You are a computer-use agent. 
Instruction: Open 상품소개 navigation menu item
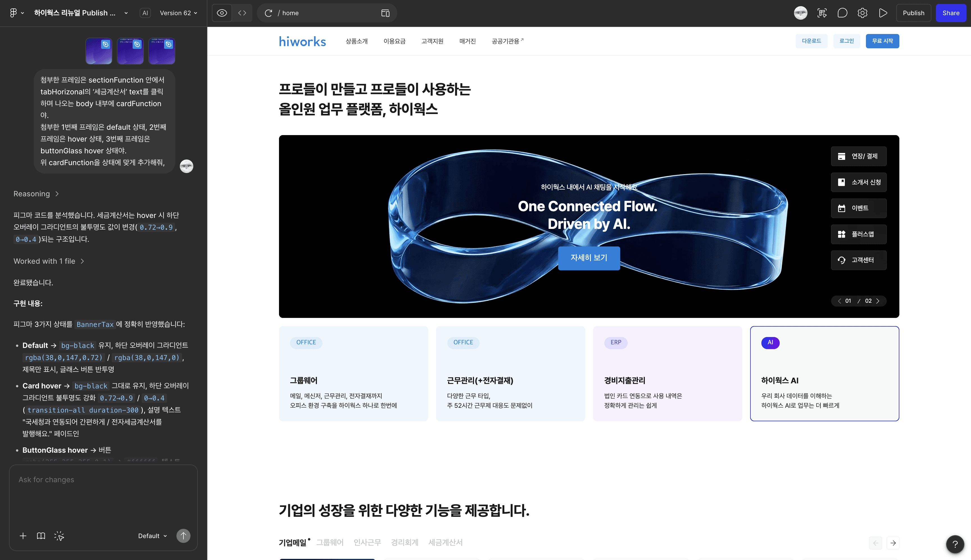pyautogui.click(x=356, y=41)
